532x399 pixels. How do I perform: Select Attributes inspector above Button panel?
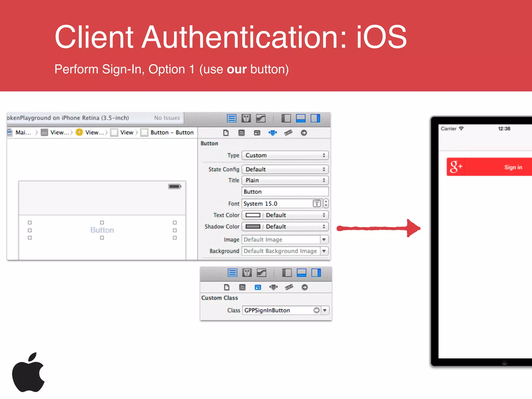click(273, 133)
